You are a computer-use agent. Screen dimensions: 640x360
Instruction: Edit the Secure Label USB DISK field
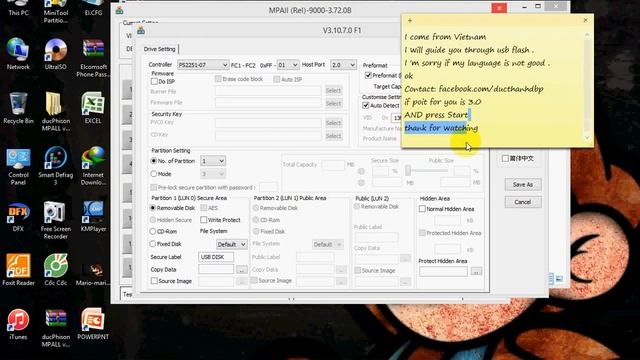click(216, 257)
